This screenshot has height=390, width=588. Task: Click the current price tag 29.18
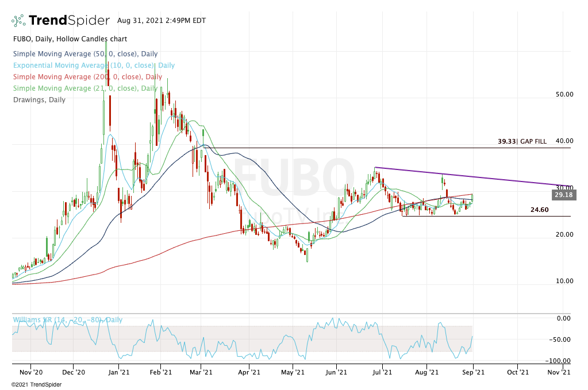[x=564, y=195]
